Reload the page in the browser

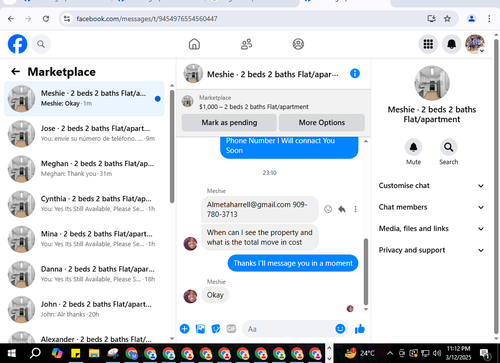[x=46, y=19]
